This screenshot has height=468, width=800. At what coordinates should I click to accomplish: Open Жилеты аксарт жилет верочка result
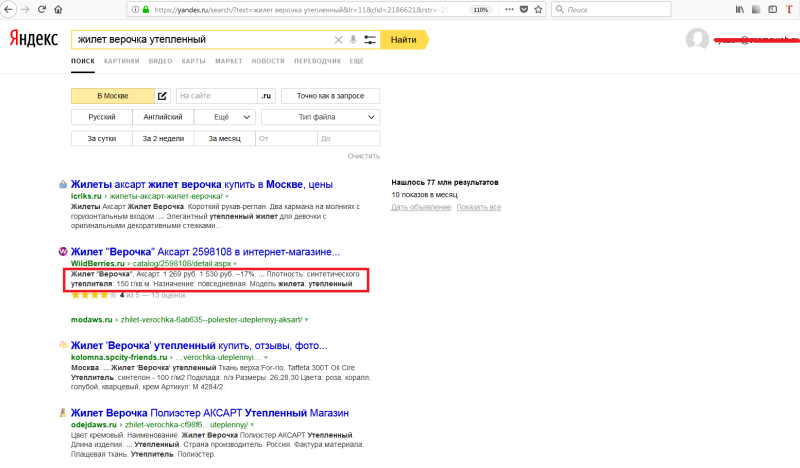point(202,184)
